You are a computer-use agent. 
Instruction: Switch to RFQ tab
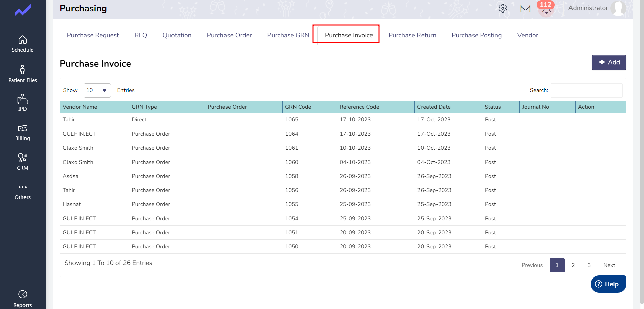(x=141, y=35)
